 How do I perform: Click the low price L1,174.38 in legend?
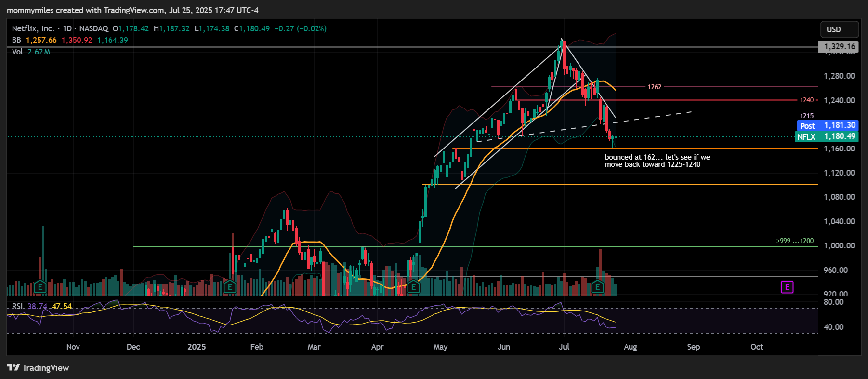[212, 28]
